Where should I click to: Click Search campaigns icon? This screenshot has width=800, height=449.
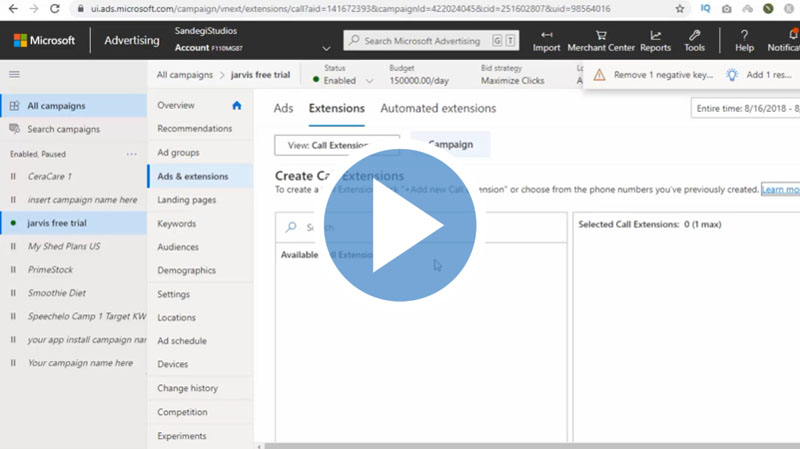tap(14, 129)
